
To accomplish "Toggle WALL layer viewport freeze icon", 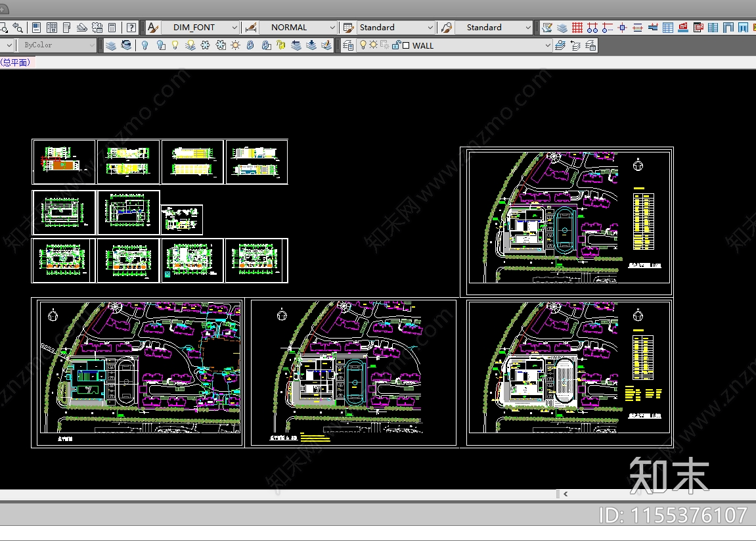I will 384,45.
